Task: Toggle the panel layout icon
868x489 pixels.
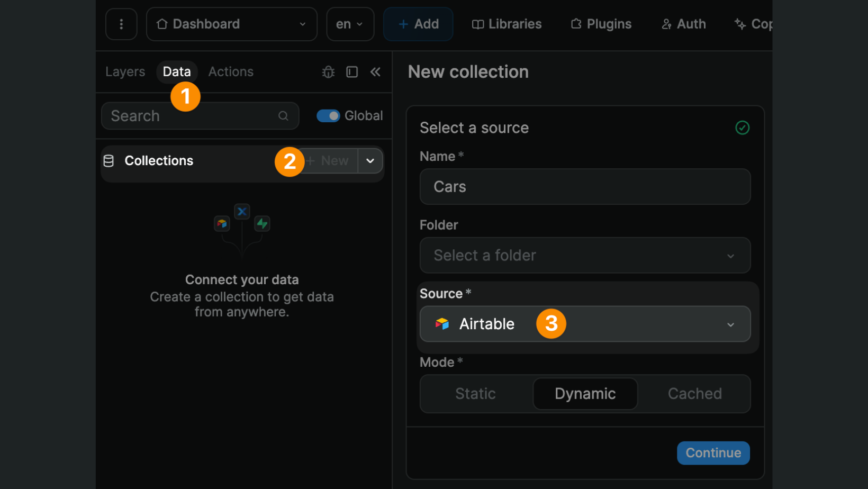Action: 352,71
